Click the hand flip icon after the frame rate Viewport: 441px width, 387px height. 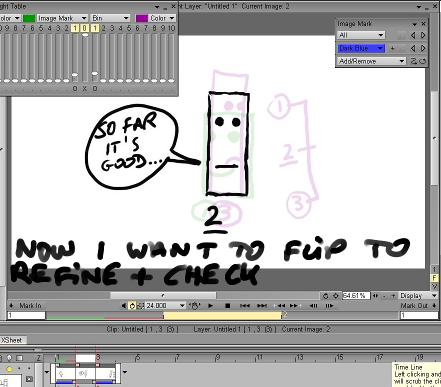[x=194, y=306]
